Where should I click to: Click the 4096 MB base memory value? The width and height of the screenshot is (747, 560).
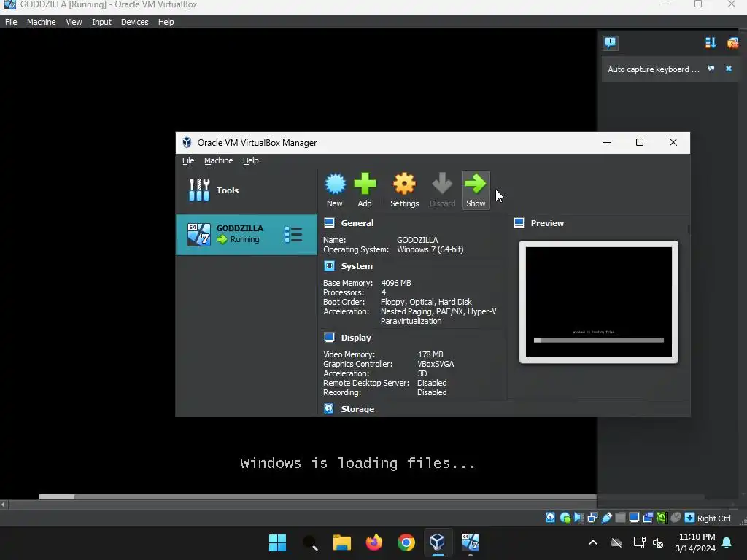(x=396, y=283)
